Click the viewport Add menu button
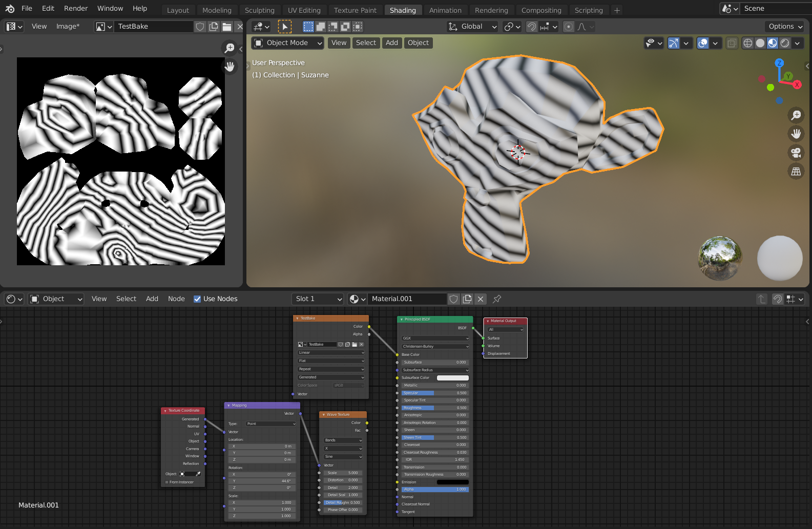Image resolution: width=812 pixels, height=529 pixels. (392, 43)
